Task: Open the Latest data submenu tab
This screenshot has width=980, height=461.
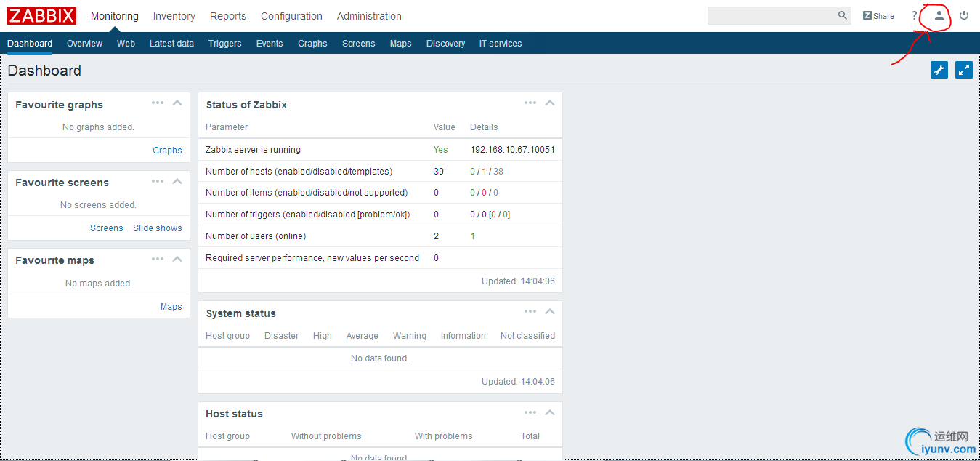Action: (171, 44)
